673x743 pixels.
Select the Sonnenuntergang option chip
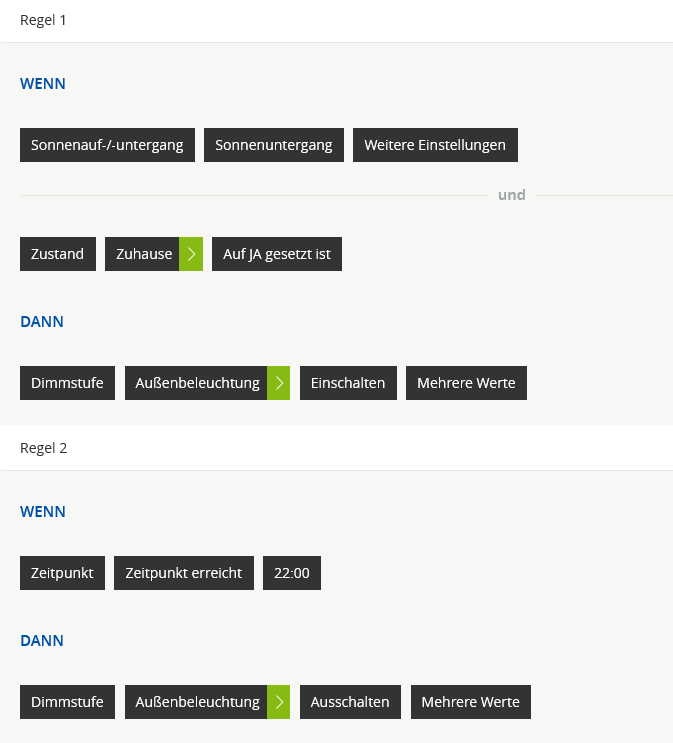tap(274, 145)
